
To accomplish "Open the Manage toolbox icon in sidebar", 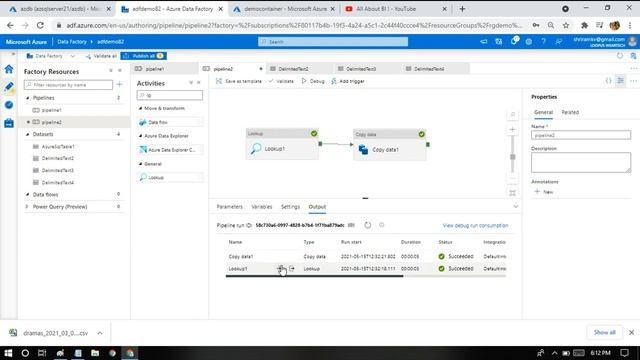I will (9, 123).
